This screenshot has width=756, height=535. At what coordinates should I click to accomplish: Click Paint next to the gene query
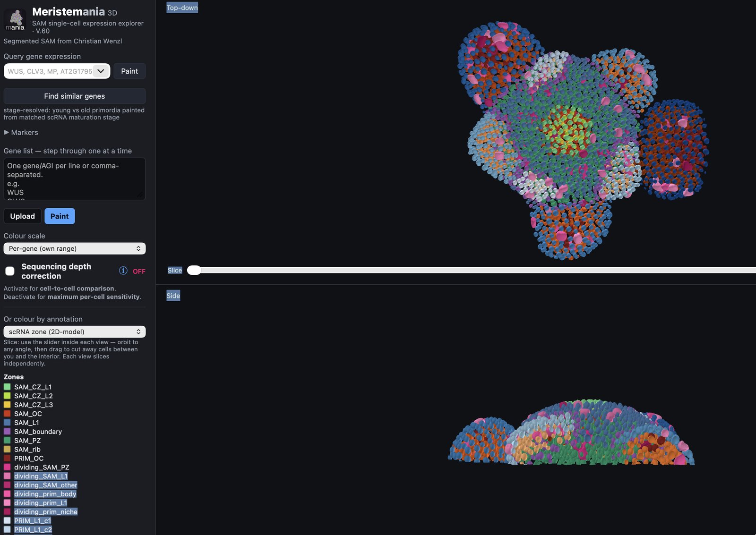(x=129, y=71)
